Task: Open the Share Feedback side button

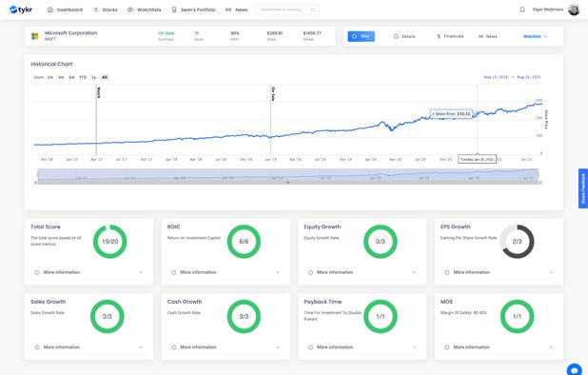Action: pyautogui.click(x=582, y=188)
